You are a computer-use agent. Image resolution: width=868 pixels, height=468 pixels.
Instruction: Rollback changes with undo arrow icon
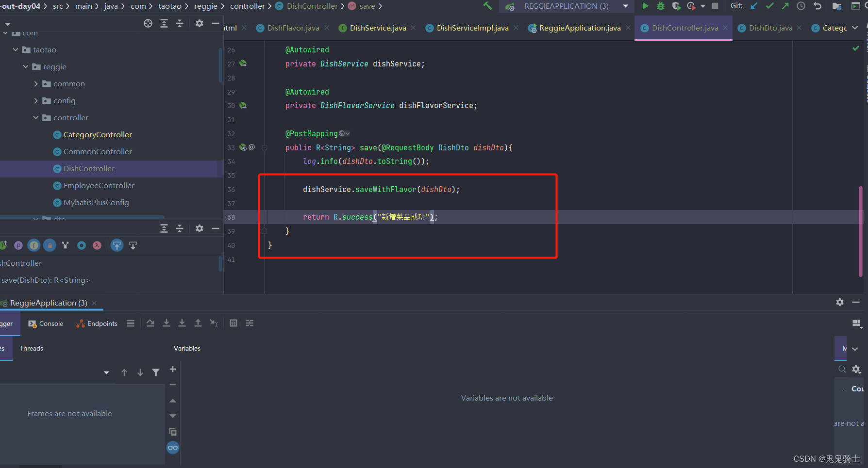click(x=818, y=6)
